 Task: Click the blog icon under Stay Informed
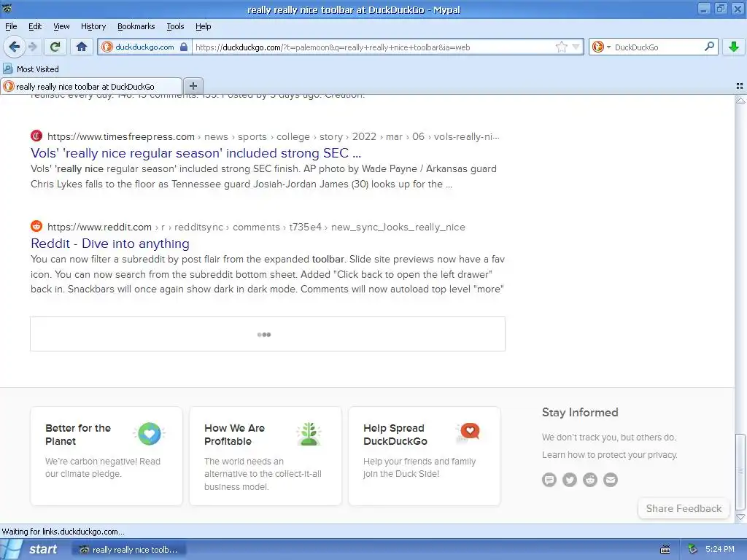pos(549,480)
